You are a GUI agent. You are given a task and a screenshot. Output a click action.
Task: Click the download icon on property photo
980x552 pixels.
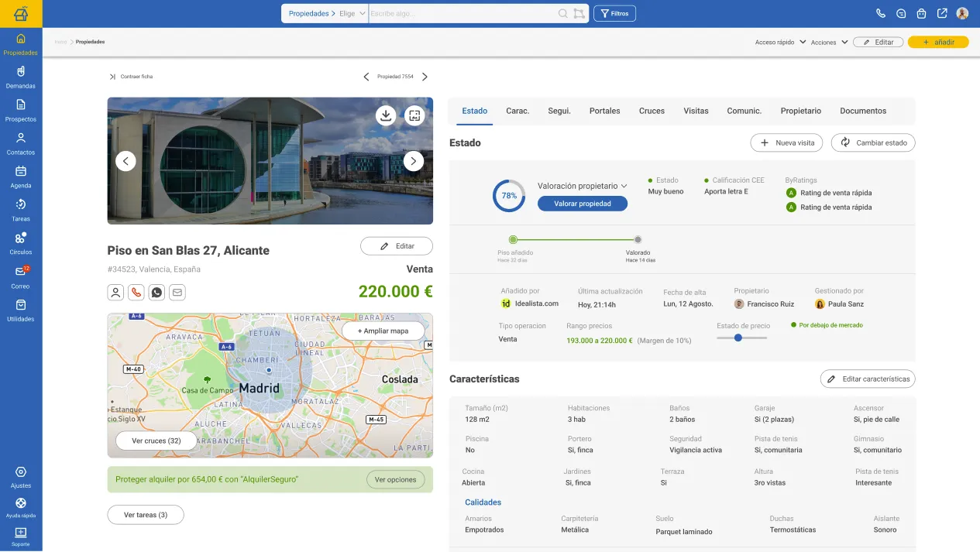[x=386, y=115]
